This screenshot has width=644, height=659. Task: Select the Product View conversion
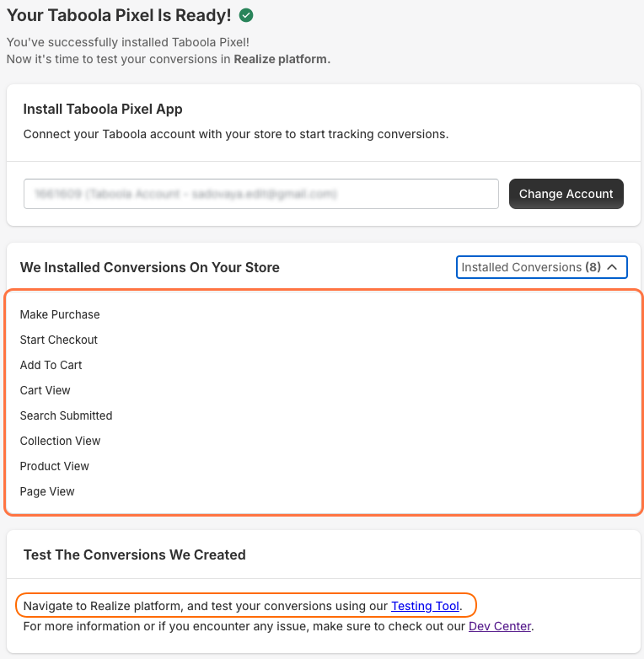54,466
